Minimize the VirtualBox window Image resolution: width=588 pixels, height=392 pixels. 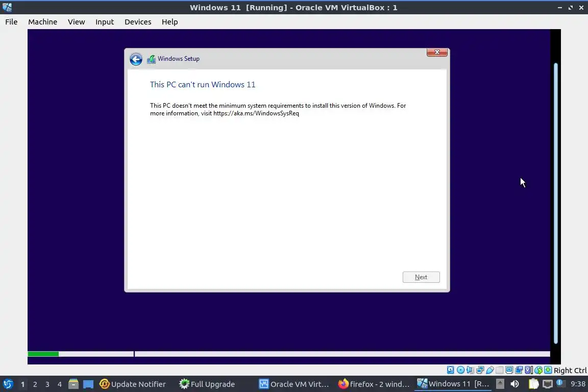[560, 8]
